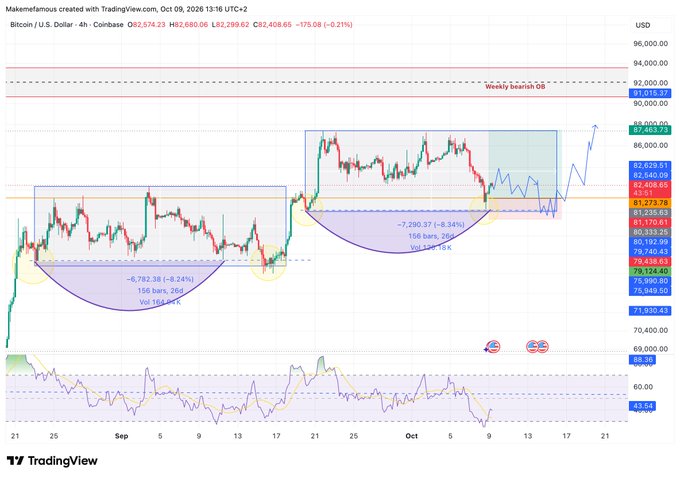The height and width of the screenshot is (478, 680).
Task: Click the USD currency label
Action: coord(643,25)
